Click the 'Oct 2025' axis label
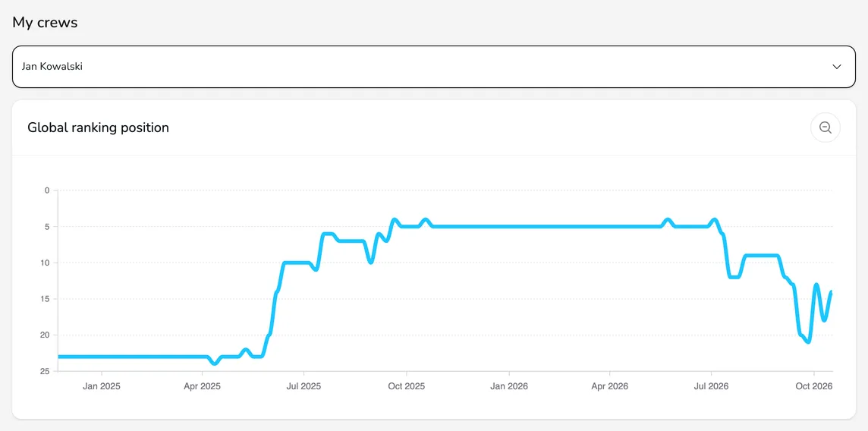 (x=407, y=386)
